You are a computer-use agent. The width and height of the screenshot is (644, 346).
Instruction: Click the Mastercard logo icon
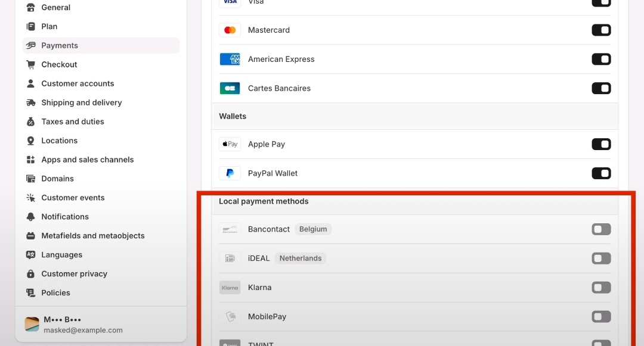[230, 30]
